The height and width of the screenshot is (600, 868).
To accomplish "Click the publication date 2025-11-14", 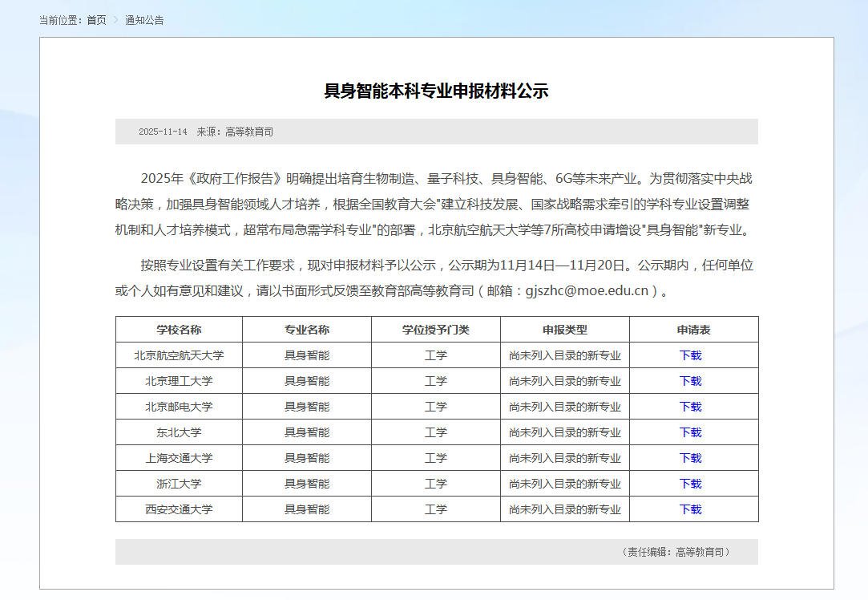I will 160,132.
